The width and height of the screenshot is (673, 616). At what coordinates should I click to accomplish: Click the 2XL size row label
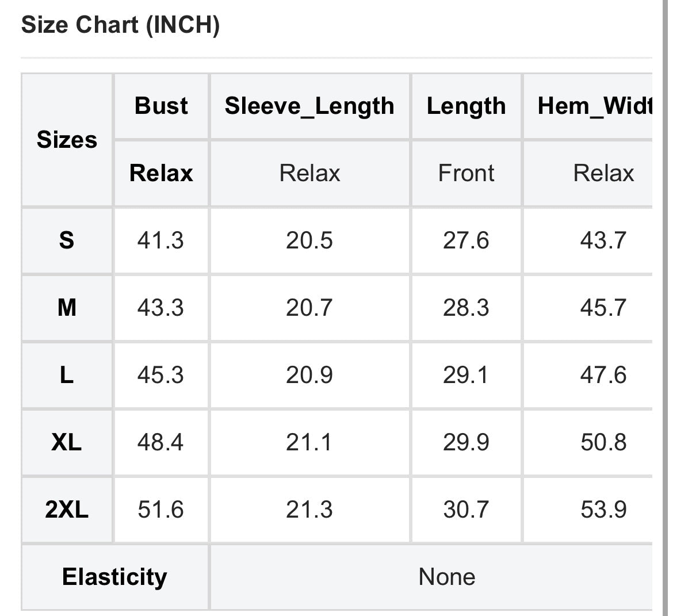coord(67,510)
